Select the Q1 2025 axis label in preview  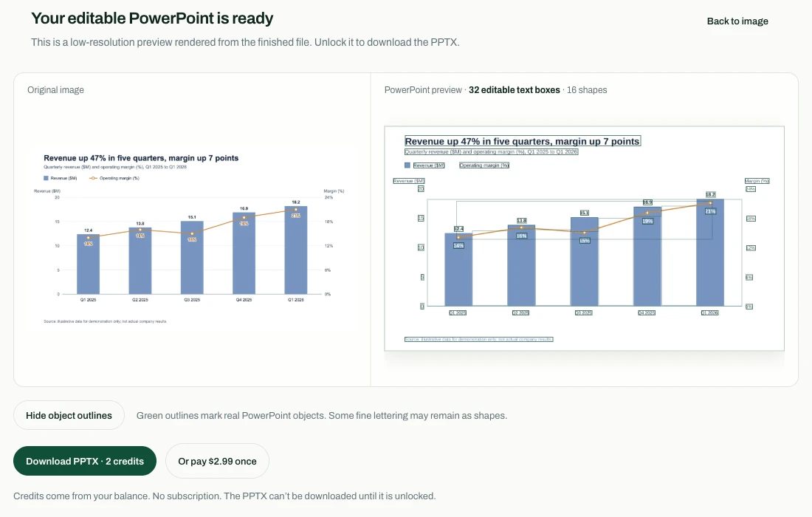coord(458,313)
